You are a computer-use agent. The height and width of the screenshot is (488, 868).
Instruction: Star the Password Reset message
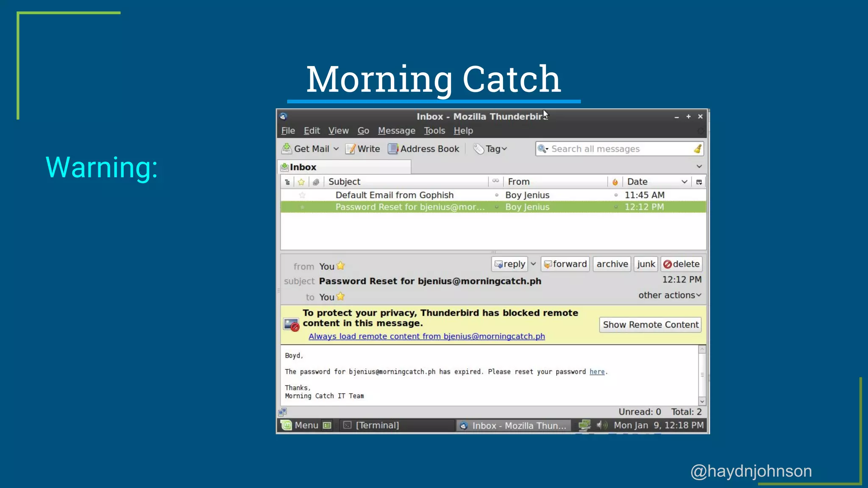(x=302, y=207)
